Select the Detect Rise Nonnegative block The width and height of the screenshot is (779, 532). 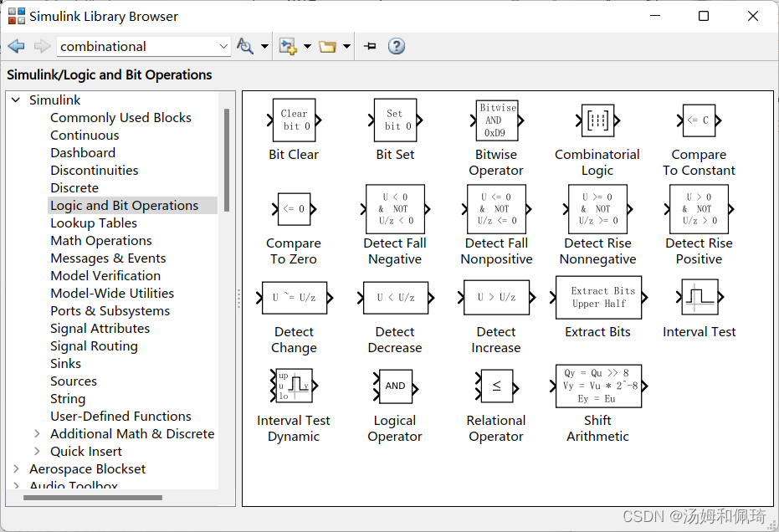[597, 209]
